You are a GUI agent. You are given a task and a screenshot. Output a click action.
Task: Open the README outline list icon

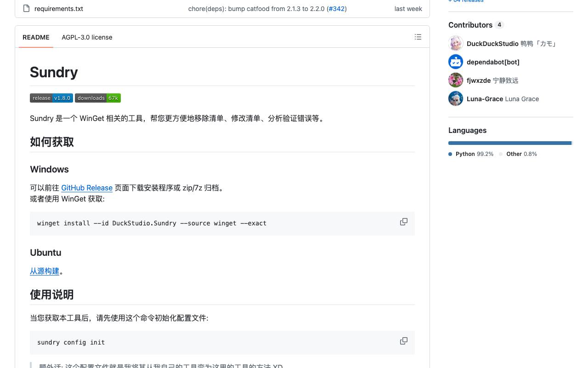tap(418, 37)
